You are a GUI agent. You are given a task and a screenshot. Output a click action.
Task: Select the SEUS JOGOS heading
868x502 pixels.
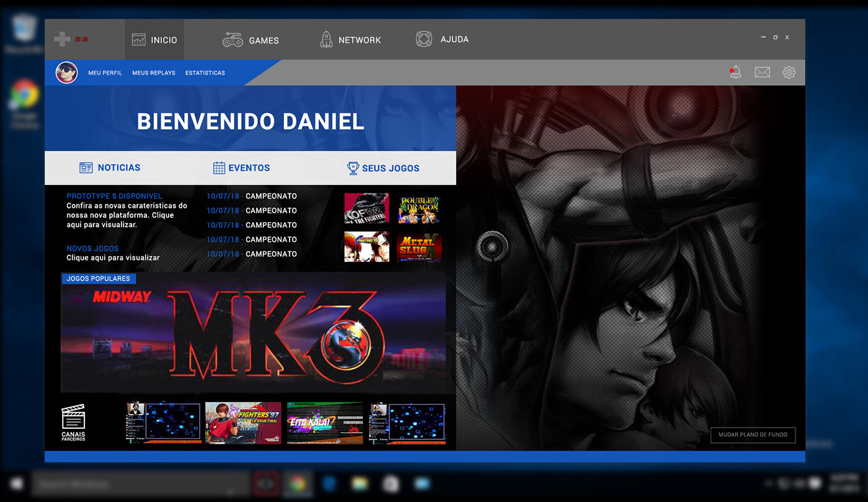(391, 168)
